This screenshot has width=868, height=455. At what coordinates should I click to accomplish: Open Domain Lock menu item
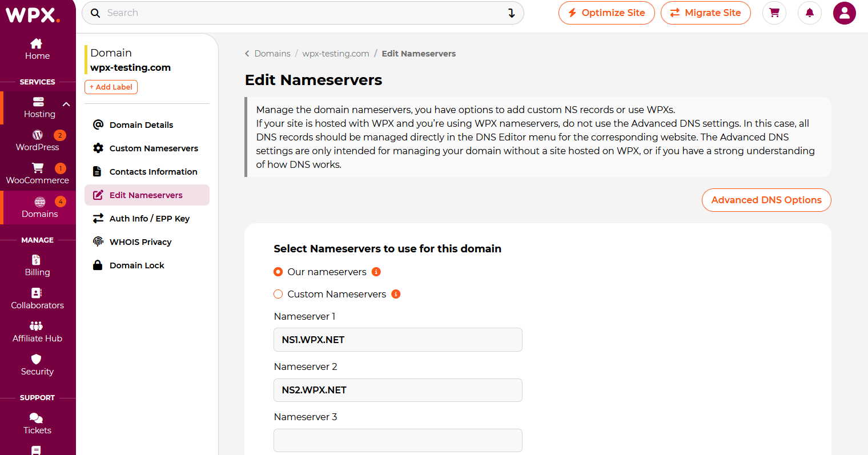[x=147, y=265]
